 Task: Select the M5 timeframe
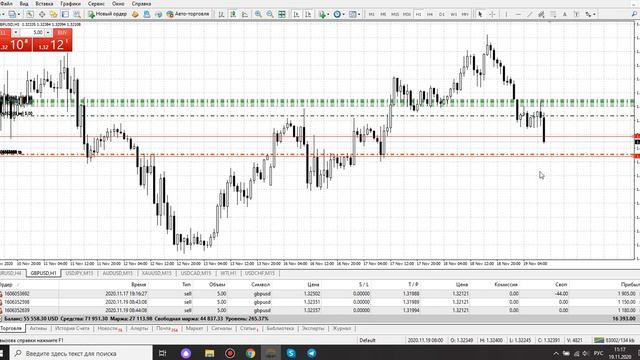pos(383,14)
